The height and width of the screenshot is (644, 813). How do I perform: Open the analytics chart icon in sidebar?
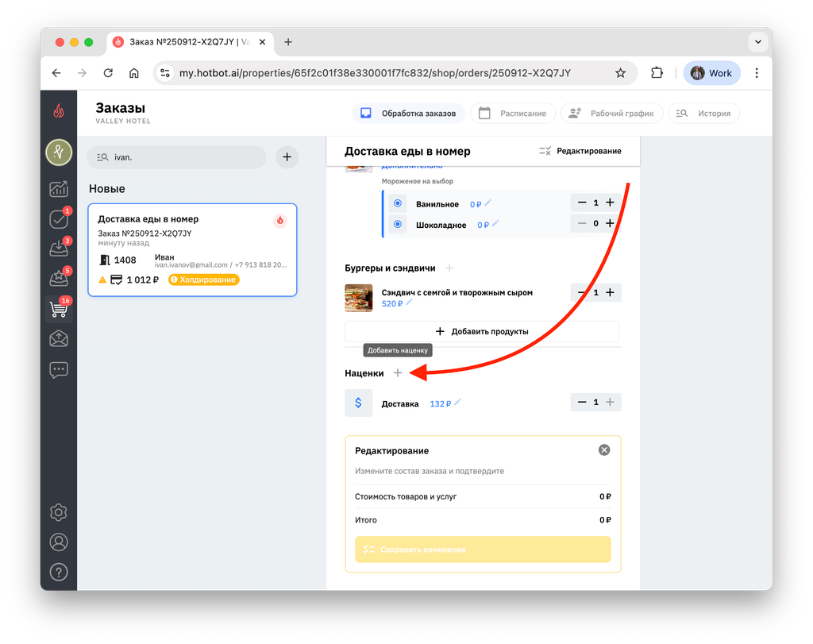[x=59, y=189]
